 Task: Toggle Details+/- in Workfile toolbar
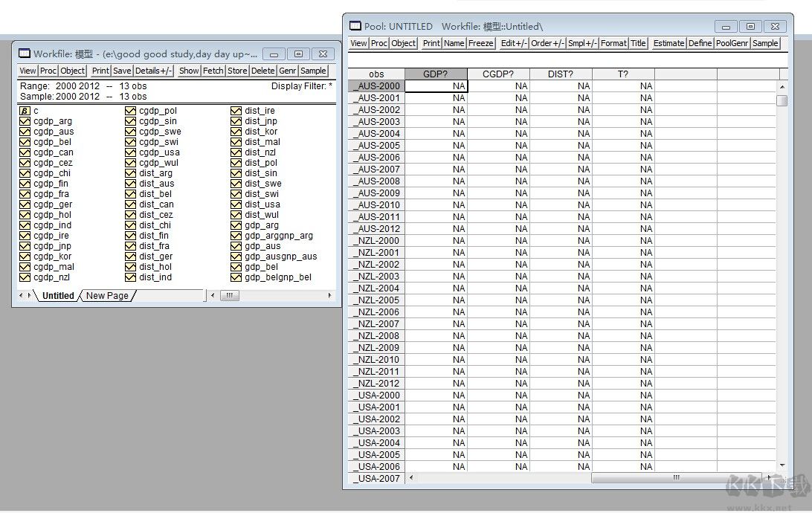click(154, 71)
